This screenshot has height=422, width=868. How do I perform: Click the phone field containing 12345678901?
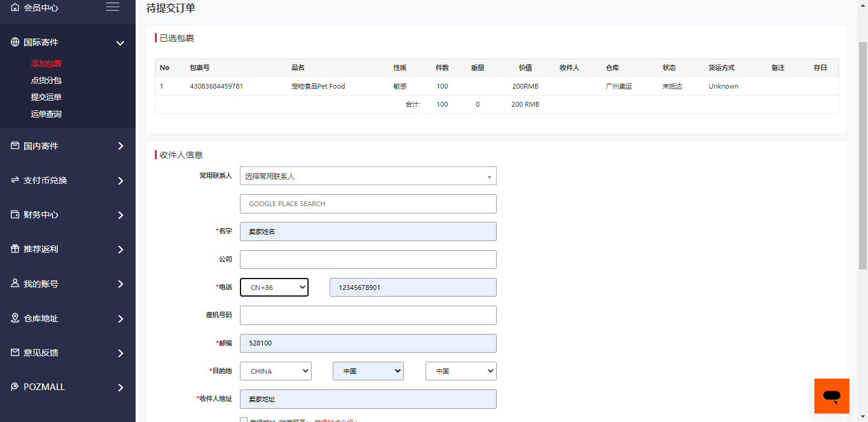click(x=413, y=288)
